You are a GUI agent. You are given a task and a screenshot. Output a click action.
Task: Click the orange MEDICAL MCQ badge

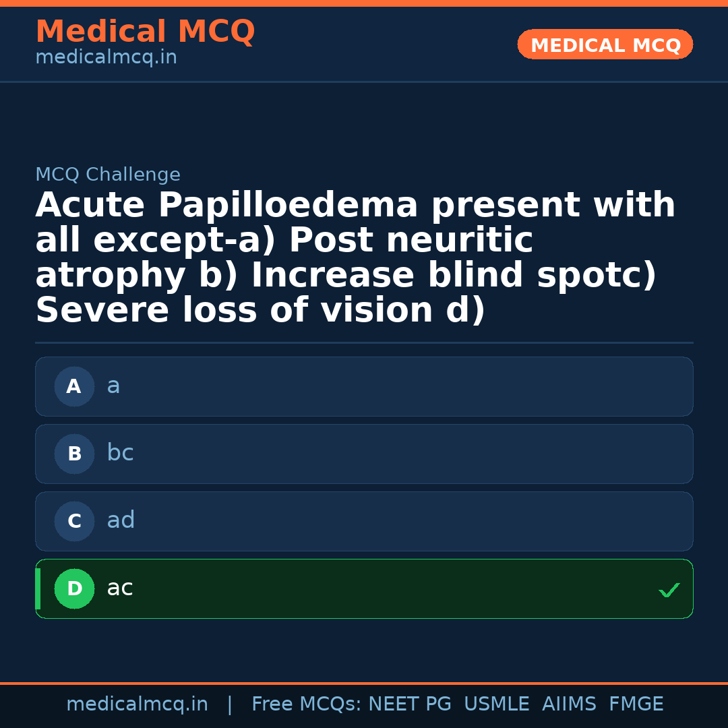605,44
